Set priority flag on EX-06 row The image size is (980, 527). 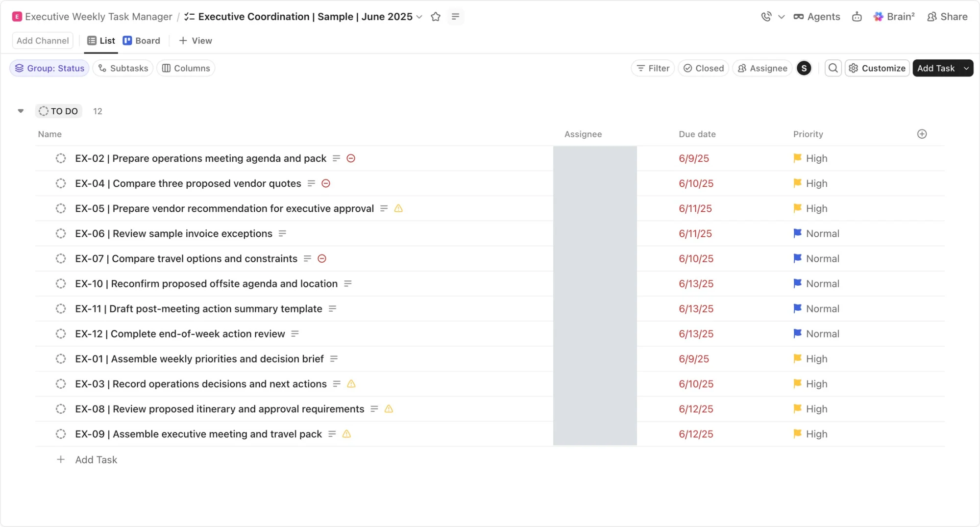point(797,233)
